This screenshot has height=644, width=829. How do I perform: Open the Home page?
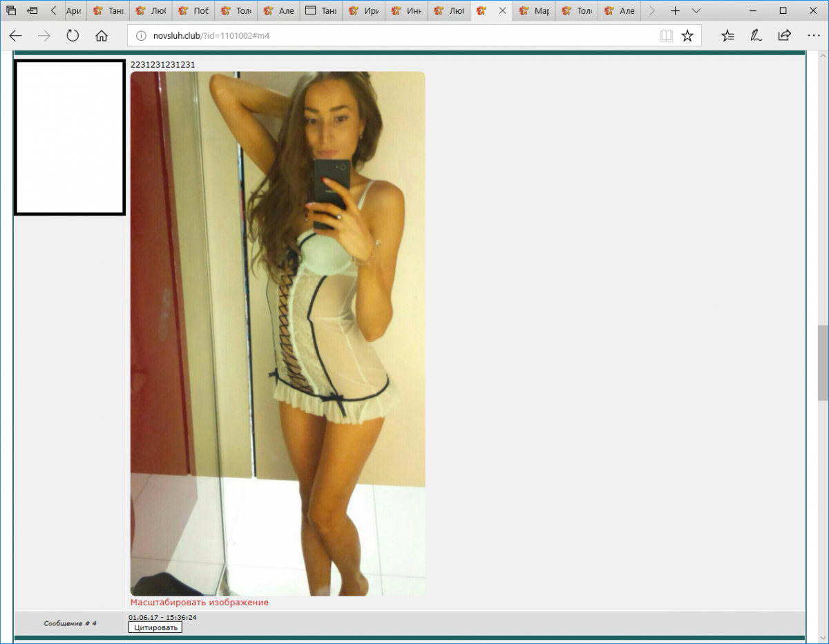pyautogui.click(x=102, y=36)
